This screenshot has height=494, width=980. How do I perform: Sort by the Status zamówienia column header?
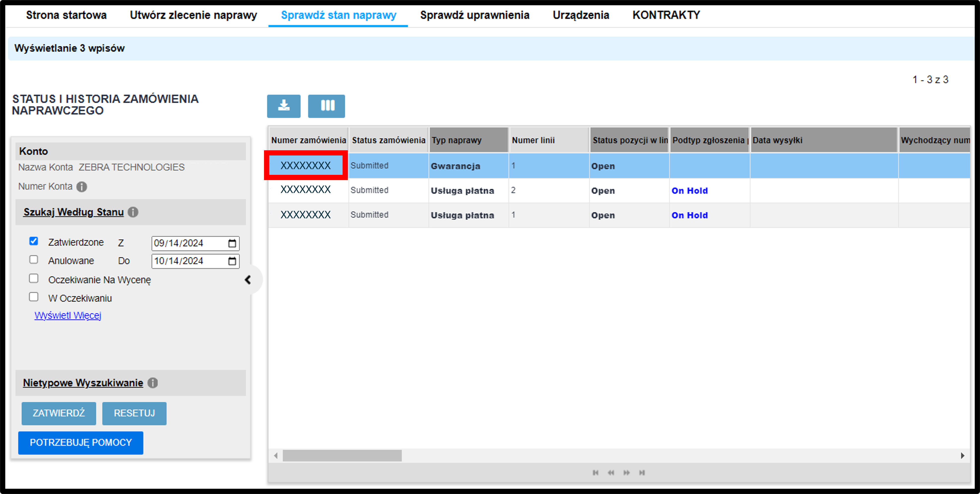[x=388, y=140]
